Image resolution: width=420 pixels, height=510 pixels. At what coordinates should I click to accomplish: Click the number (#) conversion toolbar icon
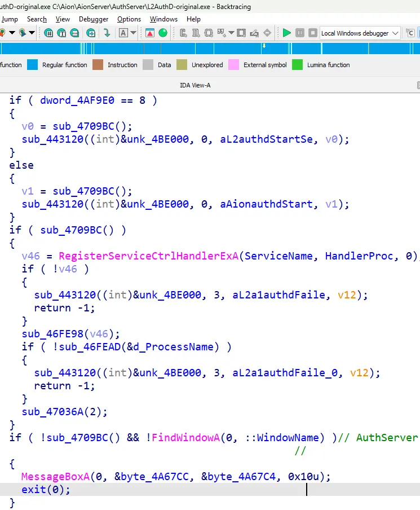pyautogui.click(x=48, y=33)
